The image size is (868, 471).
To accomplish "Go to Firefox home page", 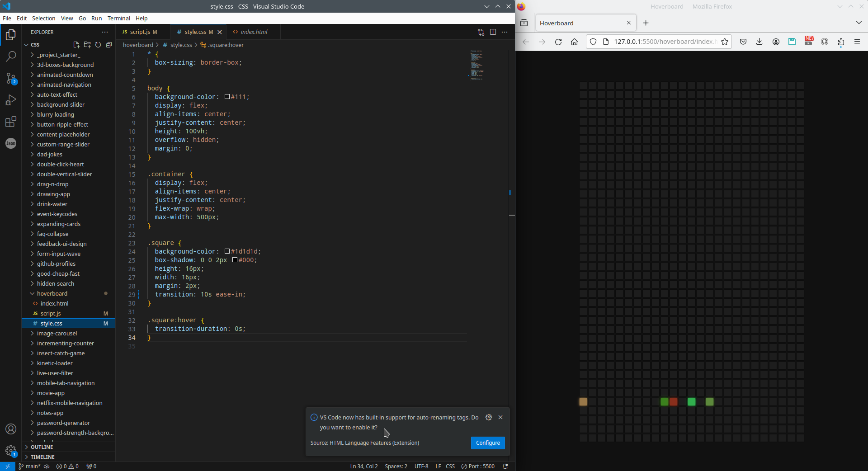I will 575,42.
